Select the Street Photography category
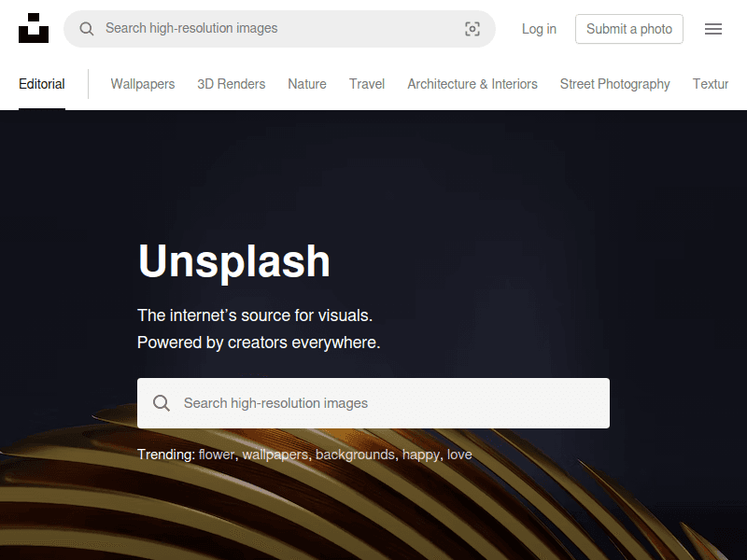 615,84
